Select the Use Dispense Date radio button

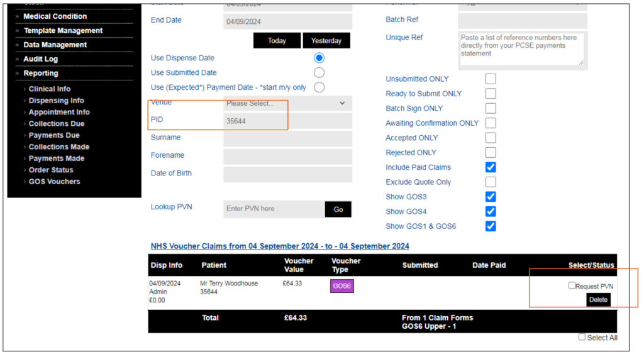click(319, 58)
